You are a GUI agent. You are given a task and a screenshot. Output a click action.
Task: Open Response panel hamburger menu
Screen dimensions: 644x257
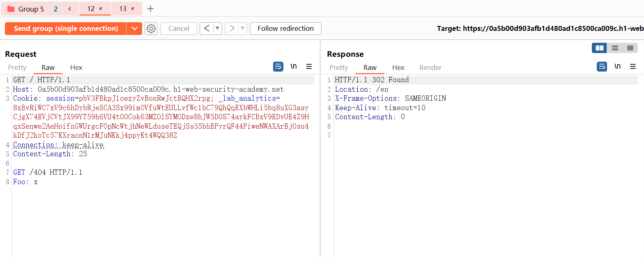coord(632,67)
